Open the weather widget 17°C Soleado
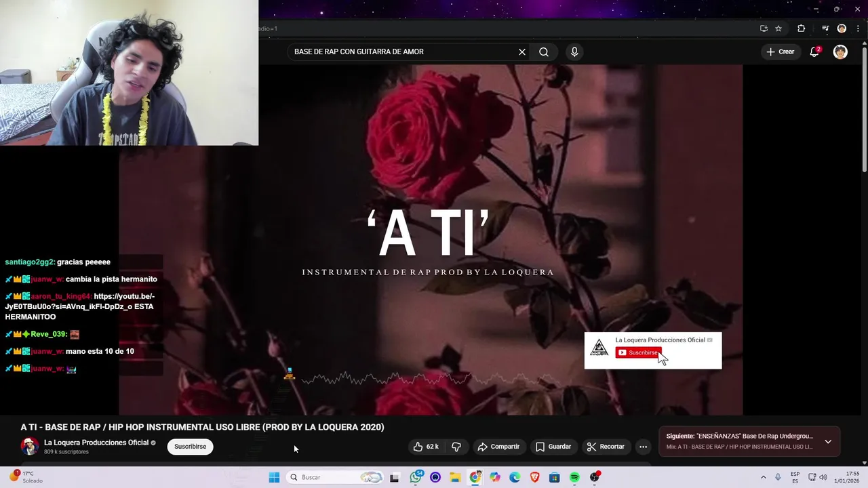 coord(26,477)
